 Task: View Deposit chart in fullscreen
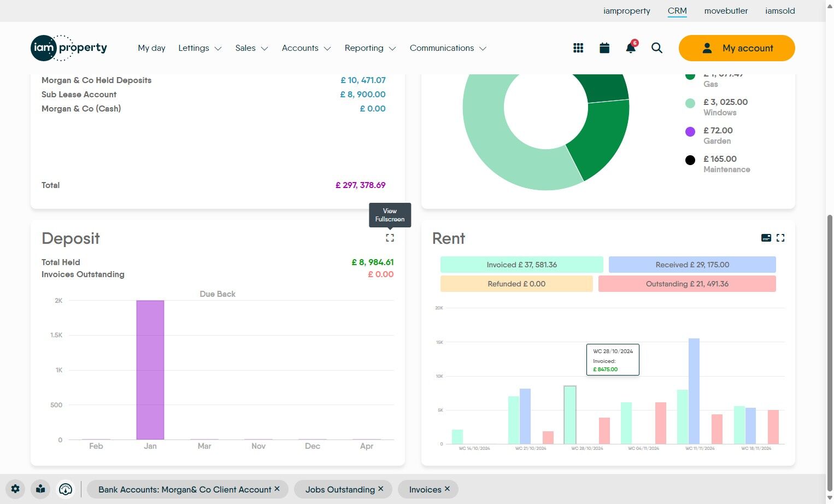point(390,238)
